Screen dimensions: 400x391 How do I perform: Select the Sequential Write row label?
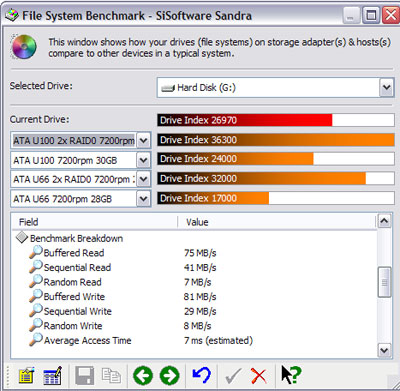[78, 311]
